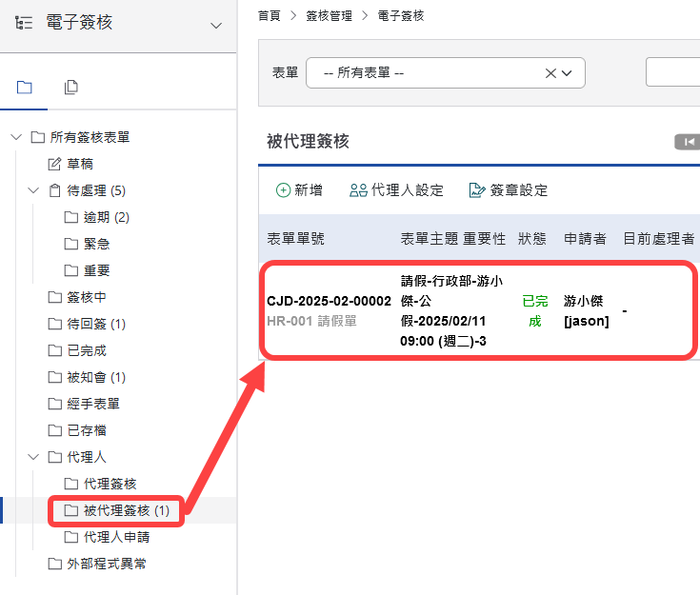
Task: Open 簽章設定 signature settings
Action: pyautogui.click(x=509, y=190)
